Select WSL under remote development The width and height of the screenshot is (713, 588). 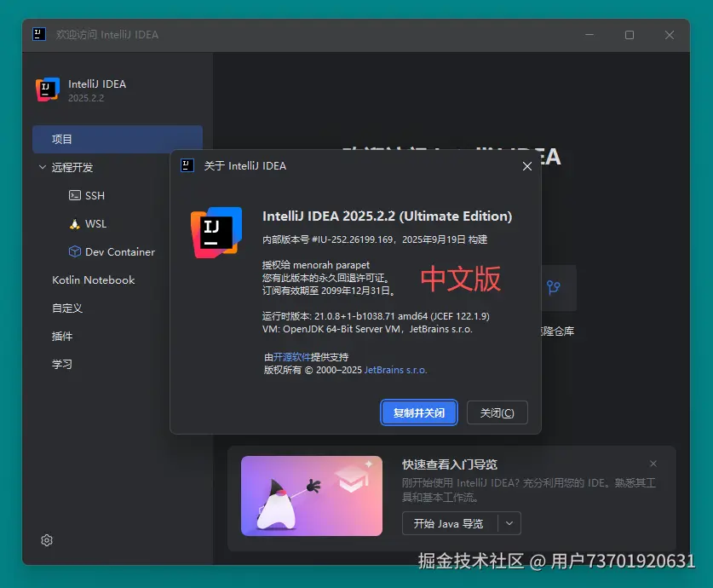coord(96,224)
